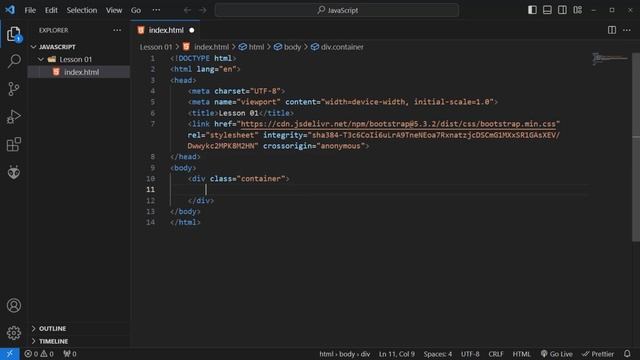Change end of line sequence CRLF
The image size is (640, 360).
(496, 354)
